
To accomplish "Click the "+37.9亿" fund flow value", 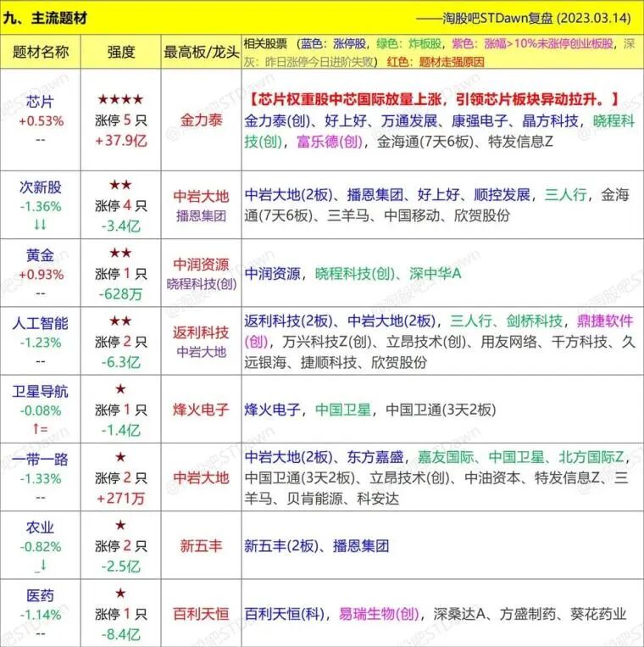I will pos(121,141).
